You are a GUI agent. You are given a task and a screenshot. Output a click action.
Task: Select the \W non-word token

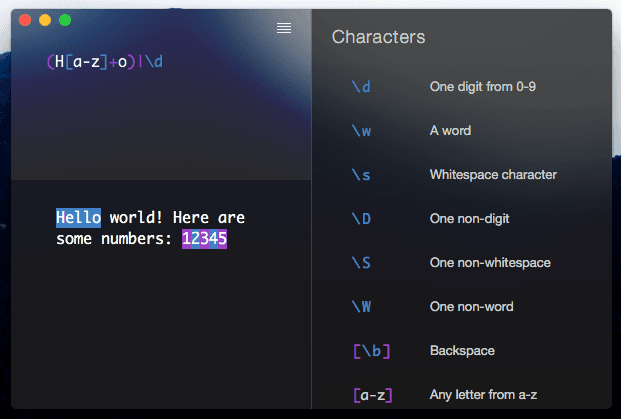(x=361, y=307)
